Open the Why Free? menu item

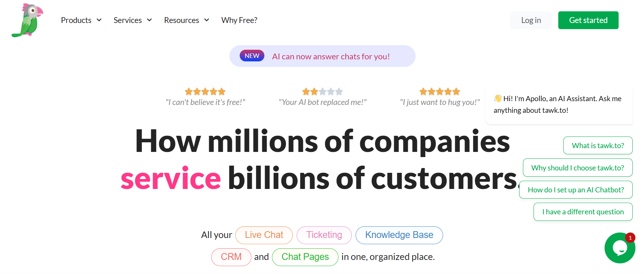click(x=239, y=20)
